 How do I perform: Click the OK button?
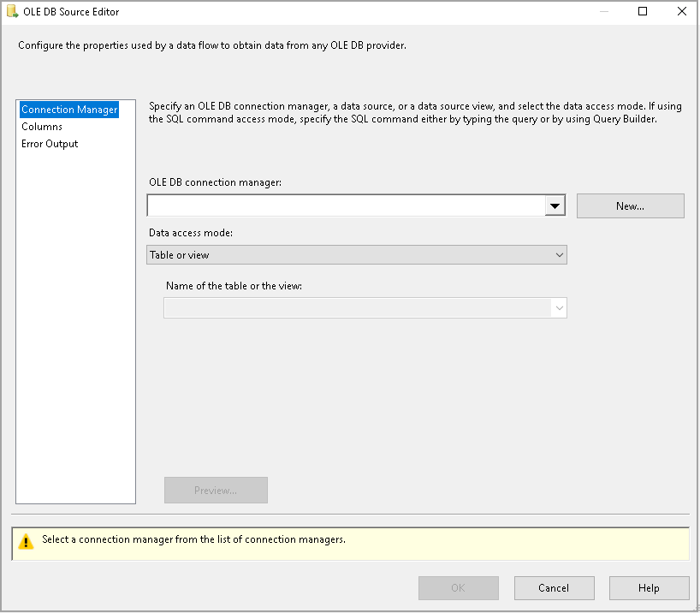pyautogui.click(x=458, y=588)
